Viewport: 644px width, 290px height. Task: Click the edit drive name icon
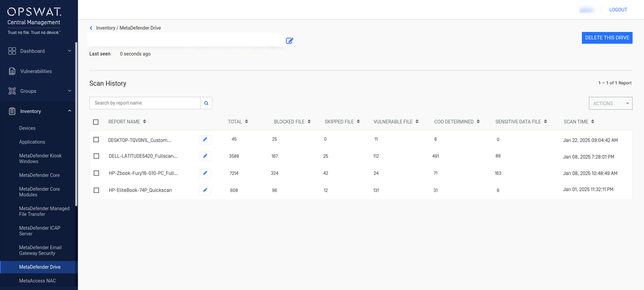[289, 41]
